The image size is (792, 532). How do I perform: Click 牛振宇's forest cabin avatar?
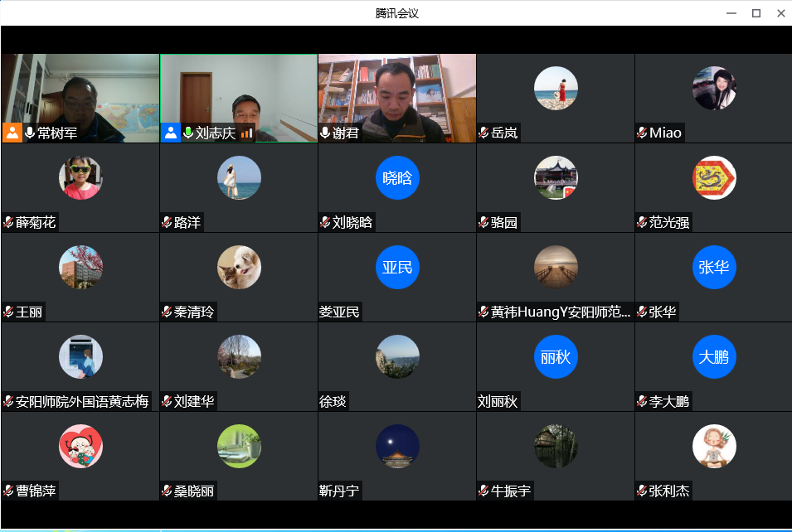[556, 446]
